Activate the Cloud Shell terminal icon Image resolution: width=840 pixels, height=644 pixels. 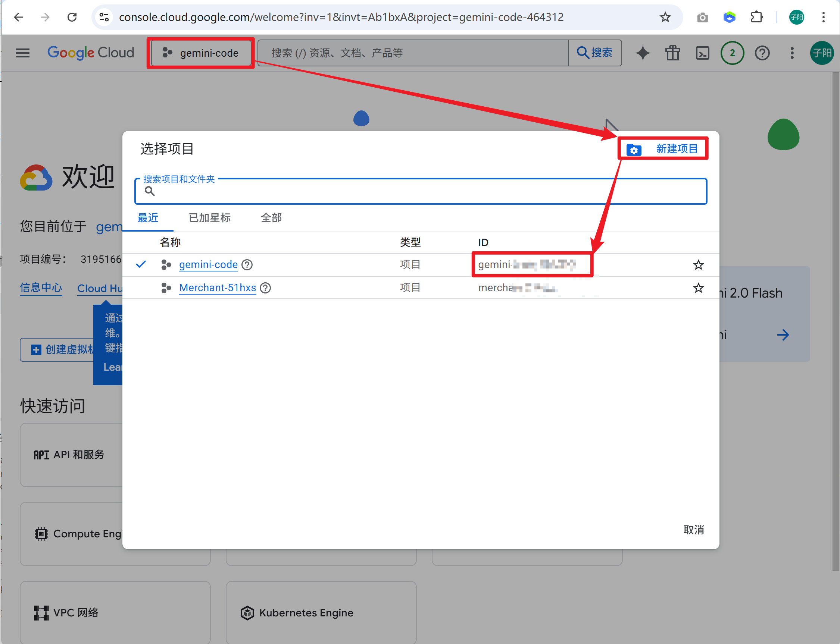pos(702,53)
